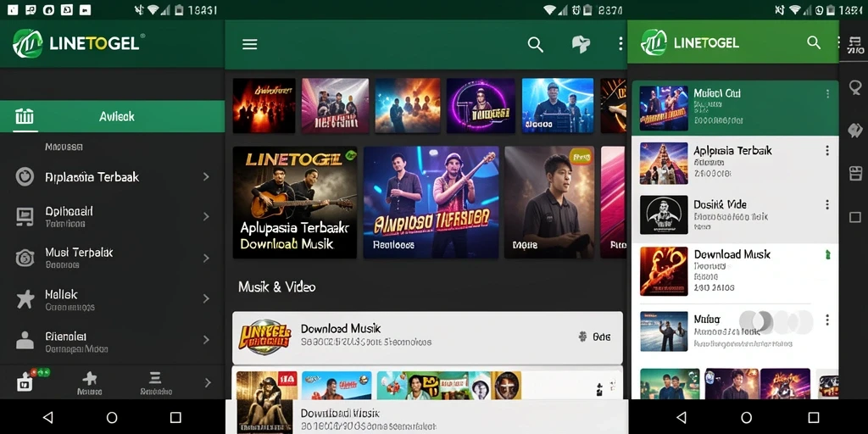The width and height of the screenshot is (868, 434).
Task: Toggle the switch in the Maleo row
Action: click(776, 321)
